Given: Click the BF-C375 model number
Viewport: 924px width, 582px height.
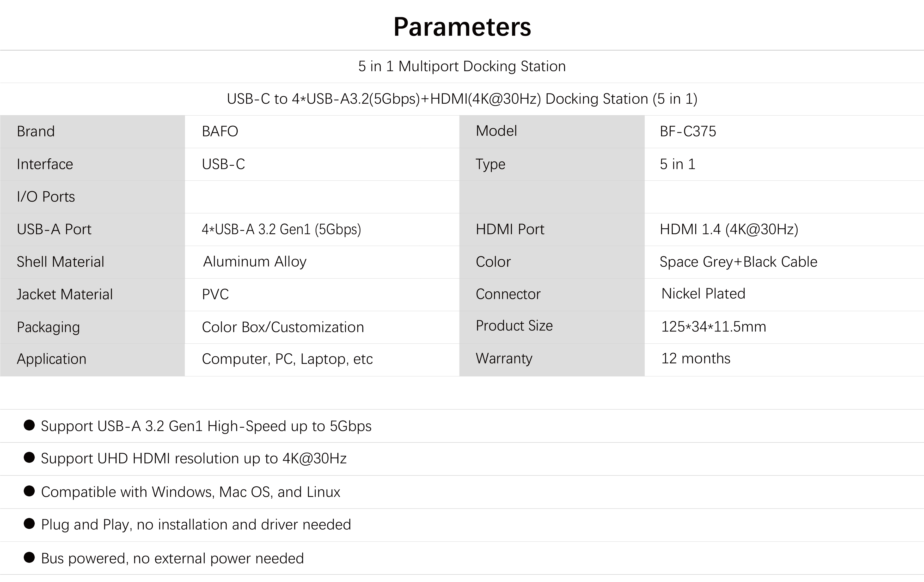Looking at the screenshot, I should (x=688, y=132).
